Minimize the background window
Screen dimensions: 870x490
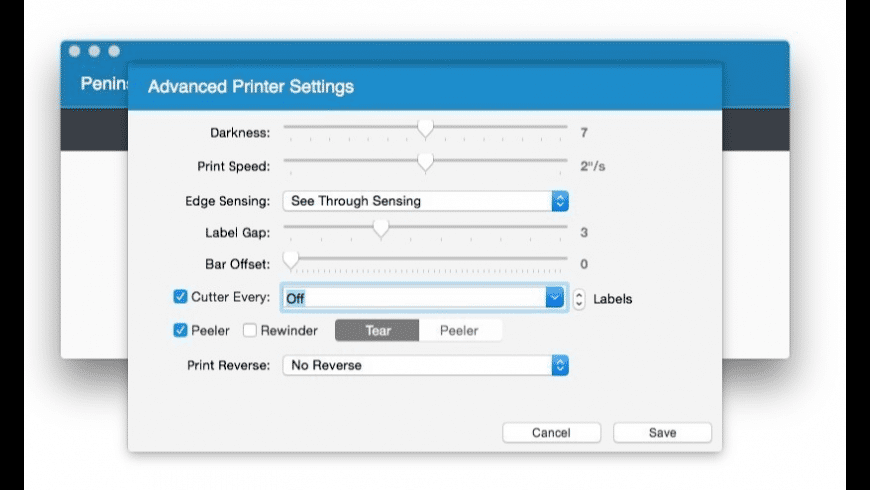[x=94, y=51]
